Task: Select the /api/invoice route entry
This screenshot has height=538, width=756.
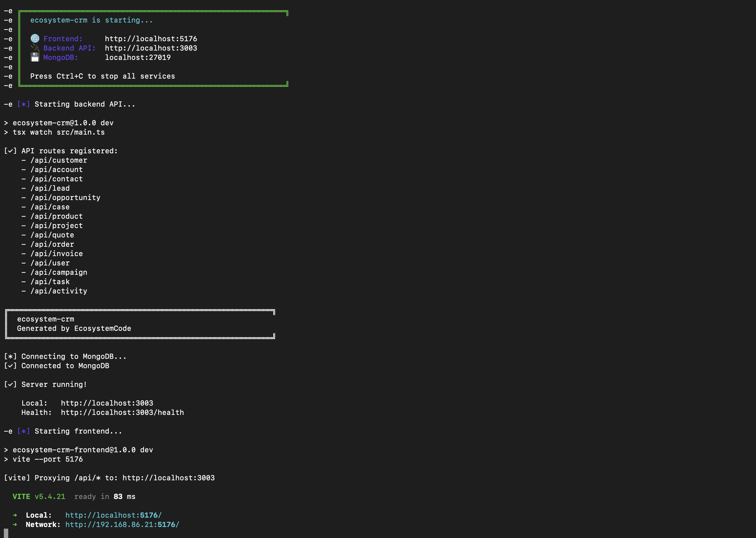Action: point(57,253)
